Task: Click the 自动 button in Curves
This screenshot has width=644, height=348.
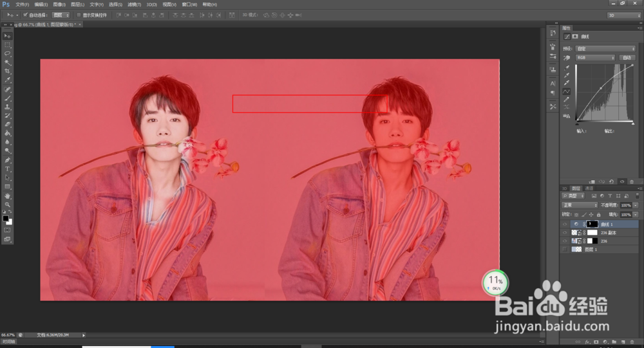Action: (x=627, y=58)
